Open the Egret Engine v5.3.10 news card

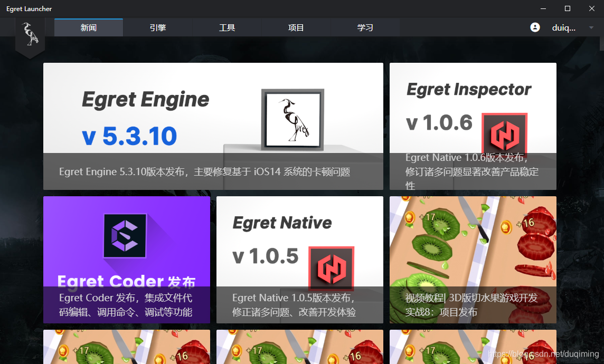tap(213, 126)
